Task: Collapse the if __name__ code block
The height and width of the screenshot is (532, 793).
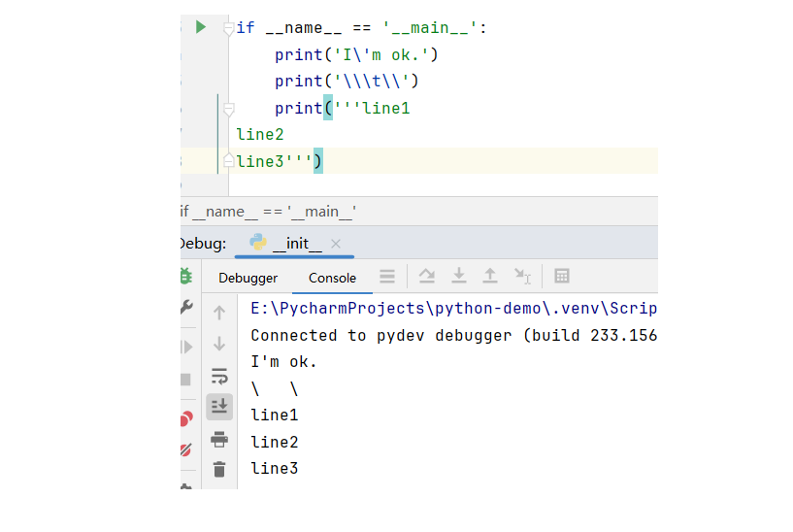Action: pos(228,29)
